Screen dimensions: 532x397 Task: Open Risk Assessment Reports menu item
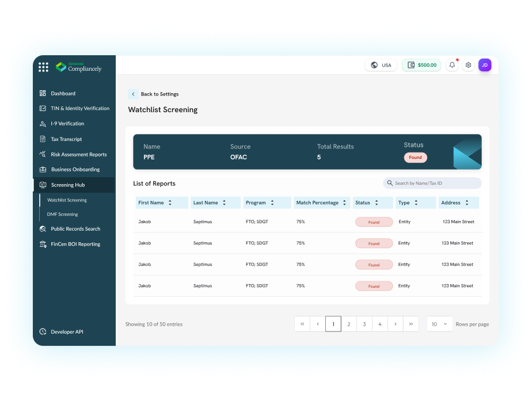78,154
